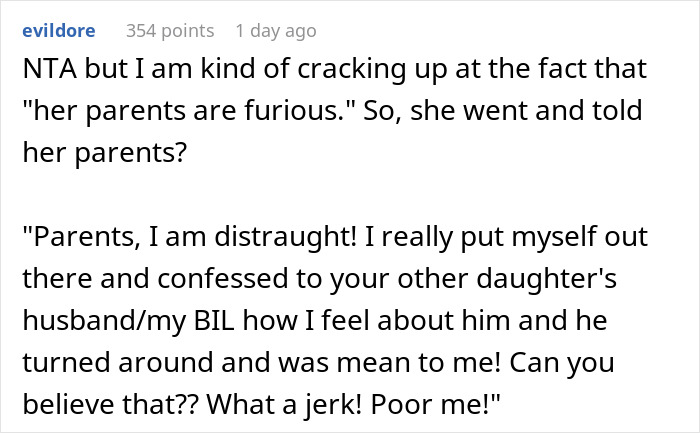Image resolution: width=700 pixels, height=433 pixels.
Task: Click the words "Poor me!" closing the comment
Action: tap(432, 404)
